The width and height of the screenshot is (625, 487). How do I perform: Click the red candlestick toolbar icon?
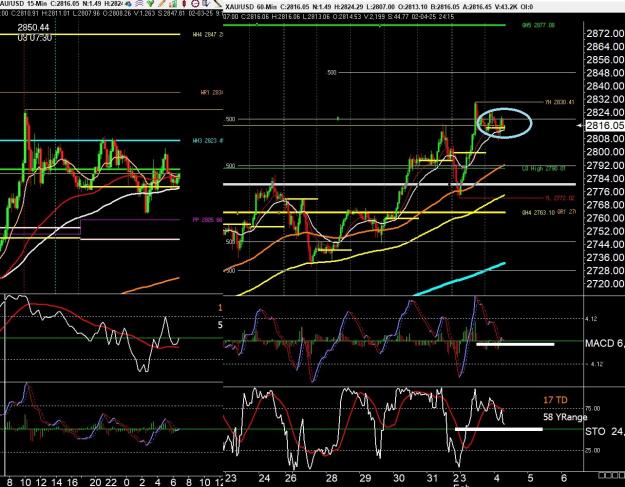tap(184, 3)
